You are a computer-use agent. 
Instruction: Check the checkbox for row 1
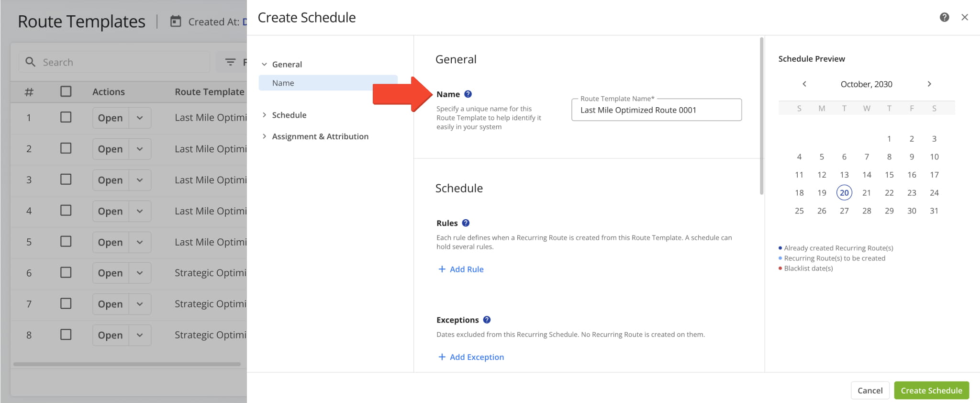66,117
